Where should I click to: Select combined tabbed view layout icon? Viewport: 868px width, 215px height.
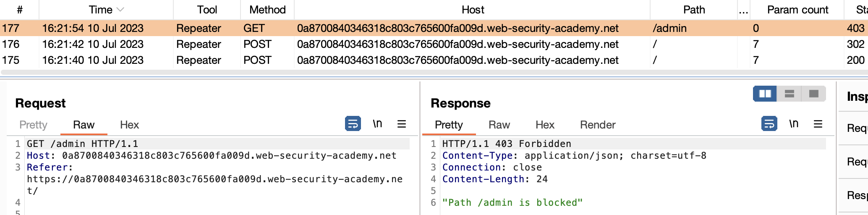[813, 94]
